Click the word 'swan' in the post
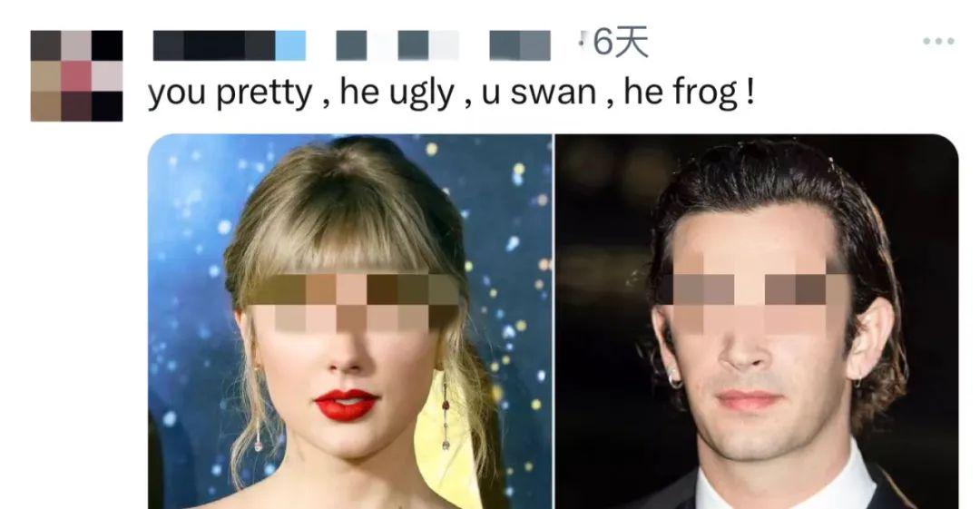This screenshot has height=509, width=980. pyautogui.click(x=554, y=93)
